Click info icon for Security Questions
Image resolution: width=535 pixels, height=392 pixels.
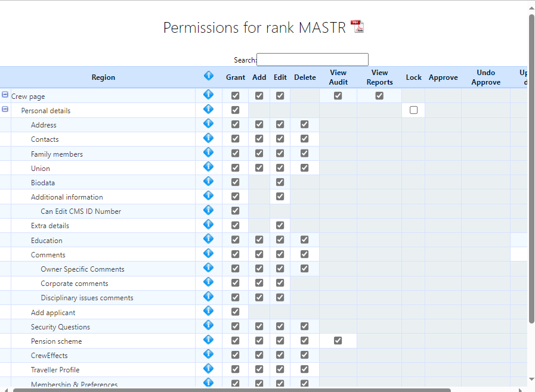coord(208,326)
